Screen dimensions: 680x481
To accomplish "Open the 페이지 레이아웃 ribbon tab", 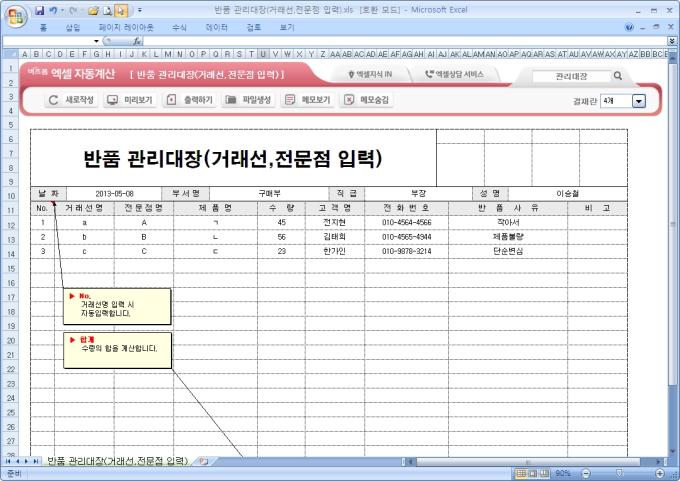I will pyautogui.click(x=126, y=27).
